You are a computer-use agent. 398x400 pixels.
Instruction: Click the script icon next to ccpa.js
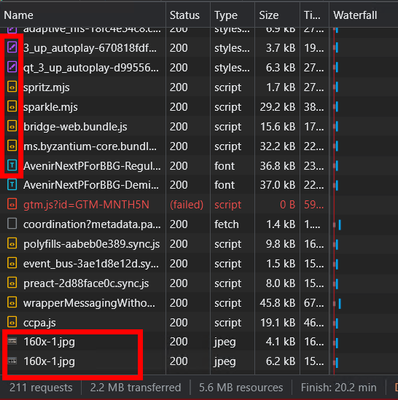click(x=12, y=322)
